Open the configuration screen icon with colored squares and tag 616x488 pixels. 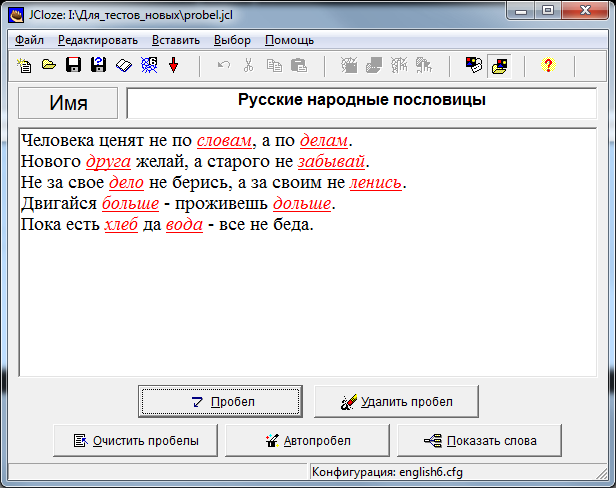[x=474, y=65]
